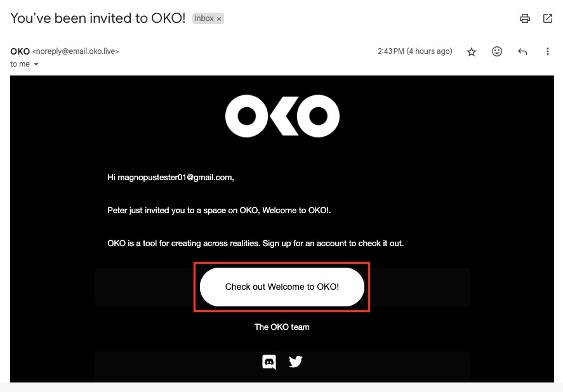Open the Twitter bird icon link
563x392 pixels.
[296, 362]
